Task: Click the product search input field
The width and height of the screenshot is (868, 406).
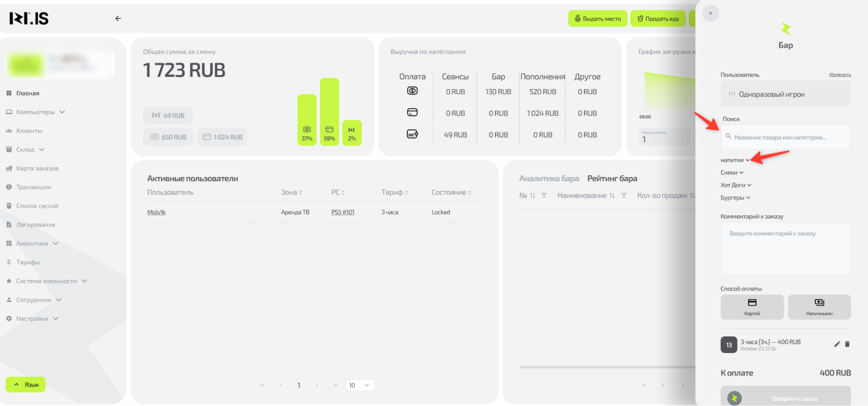Action: pos(785,137)
